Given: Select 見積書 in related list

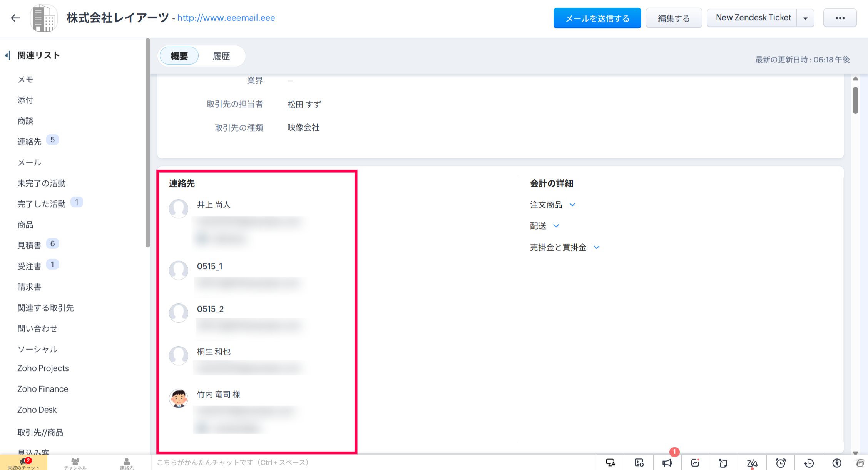Looking at the screenshot, I should [x=29, y=245].
